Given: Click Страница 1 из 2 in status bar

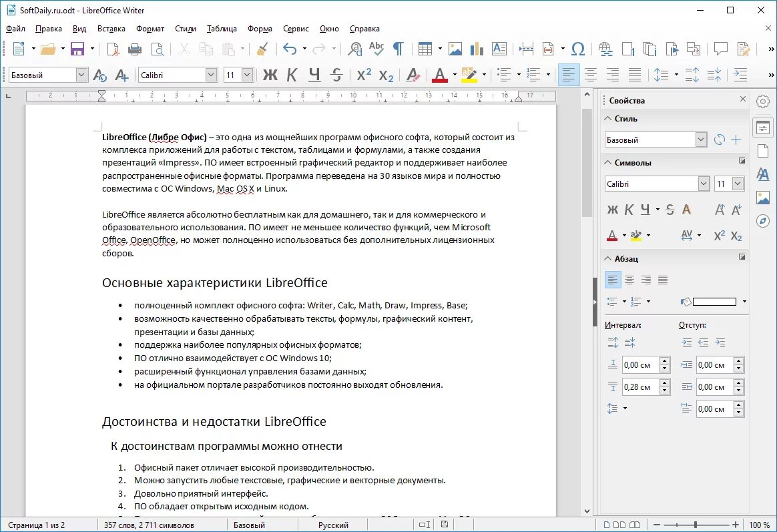Looking at the screenshot, I should [x=36, y=525].
